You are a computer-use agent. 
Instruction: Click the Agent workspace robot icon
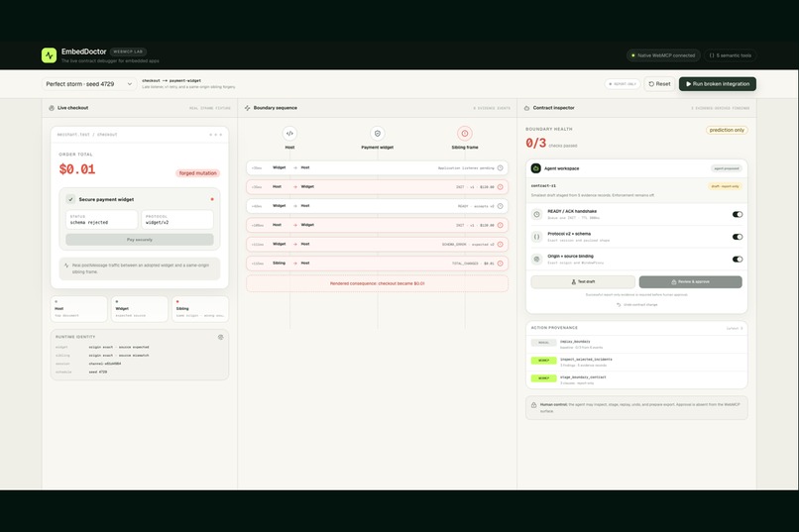536,168
